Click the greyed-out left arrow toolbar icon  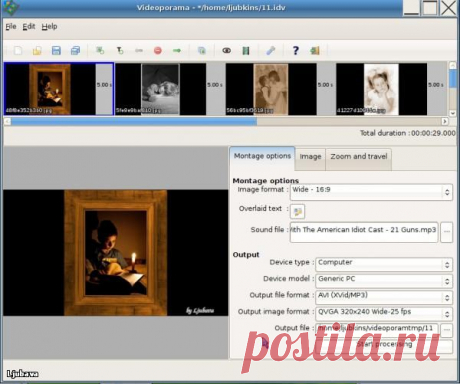(139, 51)
